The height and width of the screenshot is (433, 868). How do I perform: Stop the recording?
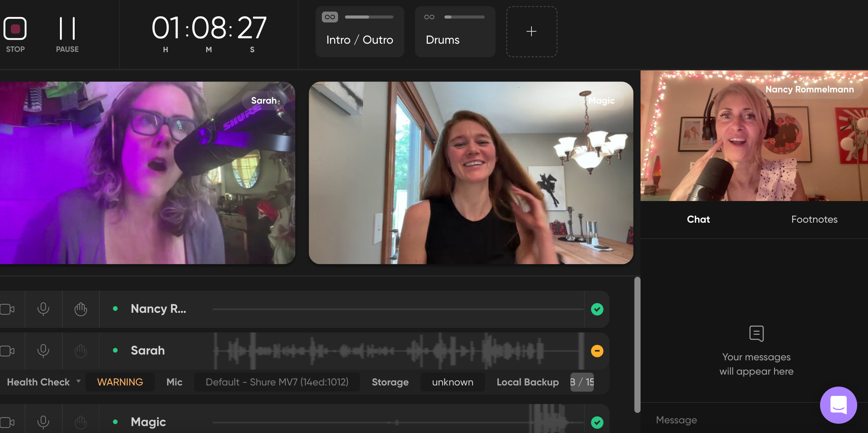15,29
